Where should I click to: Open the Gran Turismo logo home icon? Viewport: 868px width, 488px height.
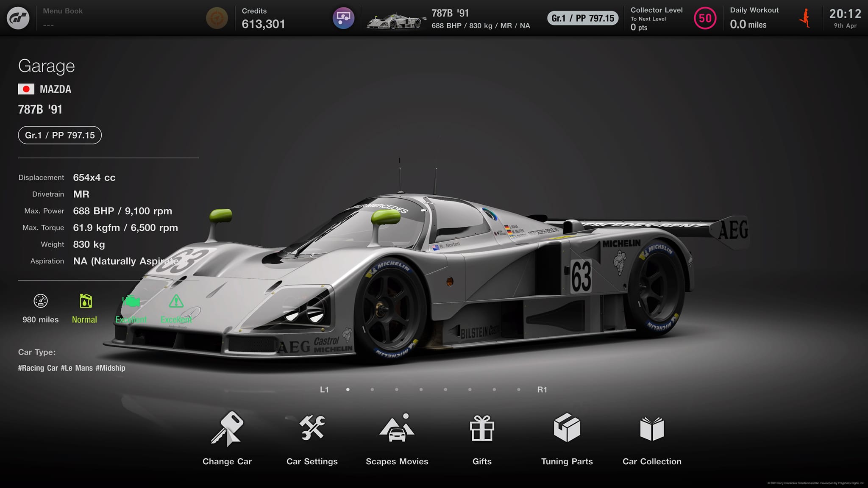[18, 18]
